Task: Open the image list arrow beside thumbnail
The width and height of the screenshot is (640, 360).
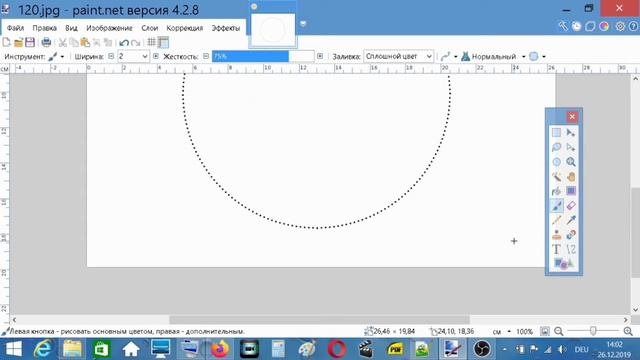Action: coord(303,24)
